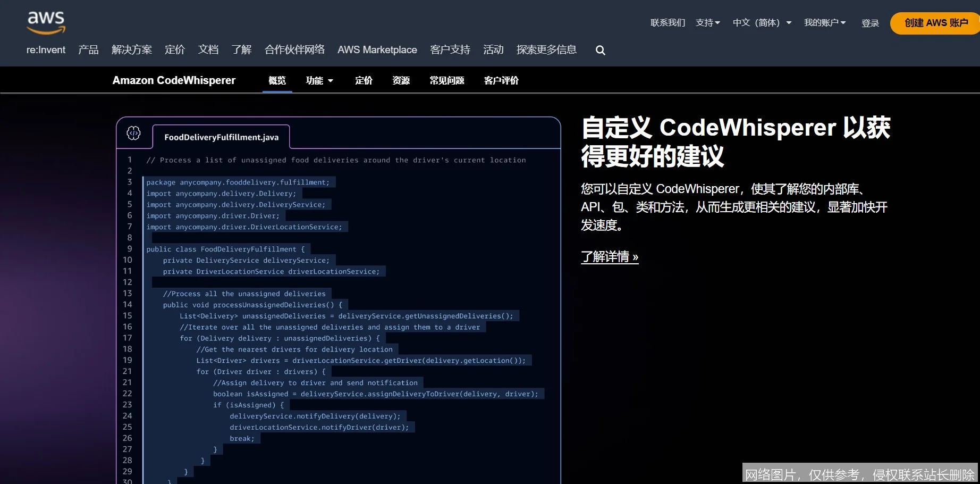This screenshot has height=484, width=980.
Task: Click the FoodDeliveryFulfillment.java file tab
Action: (221, 137)
